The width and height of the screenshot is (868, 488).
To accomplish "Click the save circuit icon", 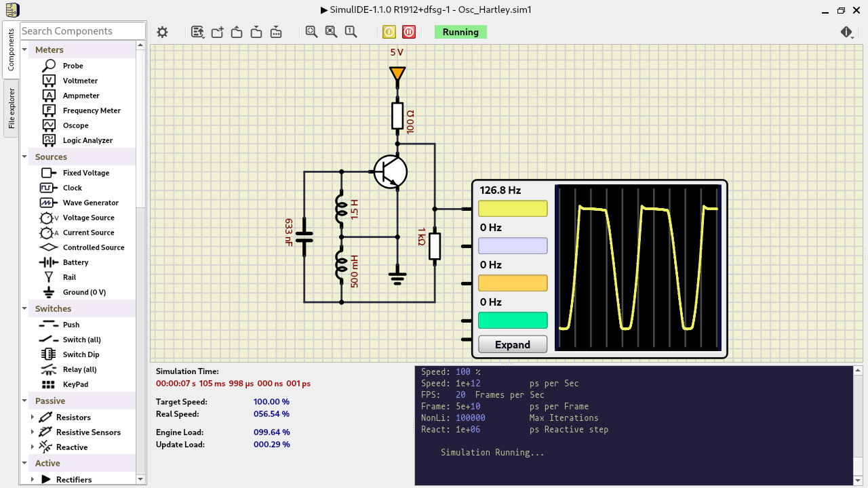I will coord(256,32).
